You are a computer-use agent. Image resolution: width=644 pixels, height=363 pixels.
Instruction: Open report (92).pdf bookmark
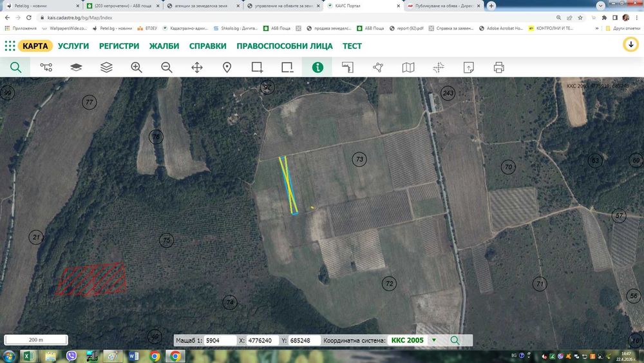(406, 28)
